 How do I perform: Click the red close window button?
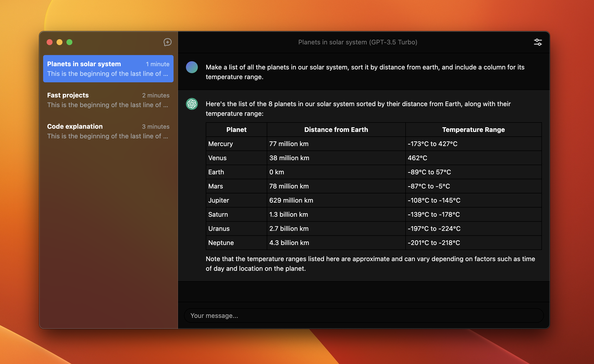tap(50, 42)
